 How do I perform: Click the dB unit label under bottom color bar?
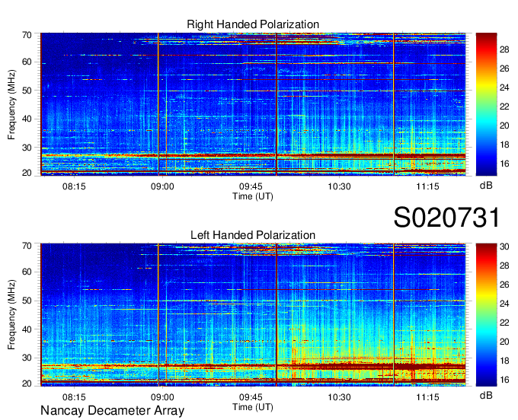pyautogui.click(x=486, y=395)
